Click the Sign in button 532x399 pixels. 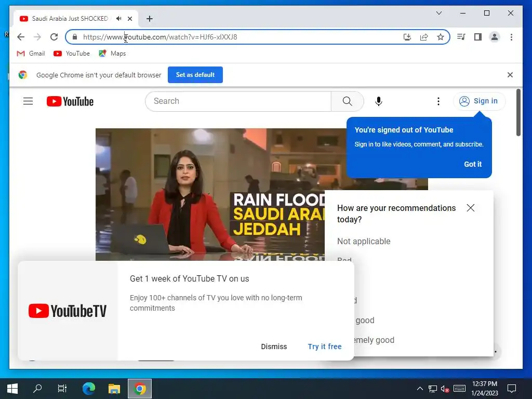pyautogui.click(x=479, y=101)
